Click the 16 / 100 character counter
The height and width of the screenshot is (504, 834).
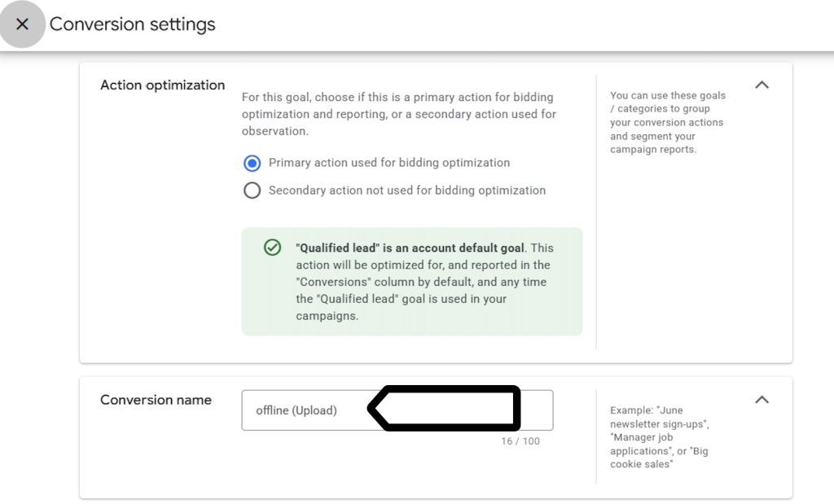coord(520,441)
